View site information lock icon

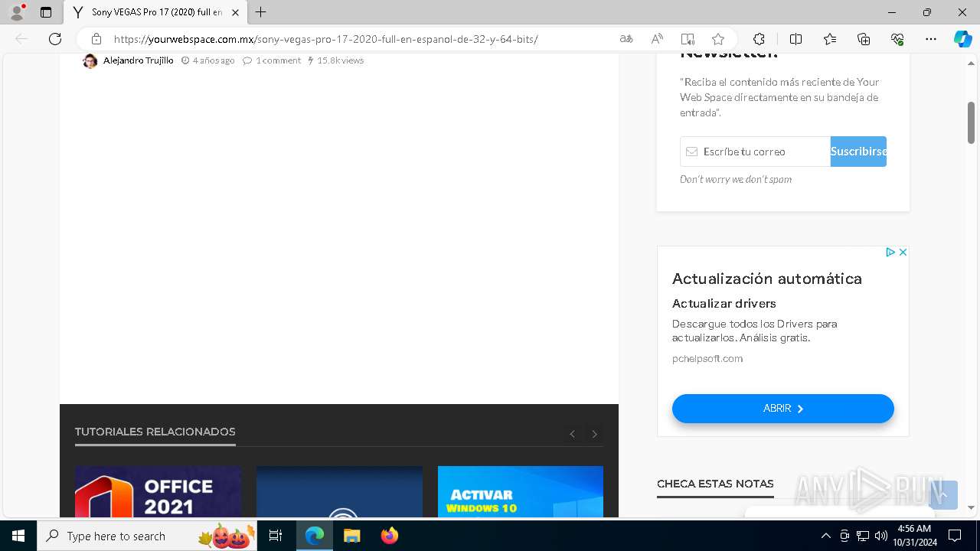tap(96, 39)
